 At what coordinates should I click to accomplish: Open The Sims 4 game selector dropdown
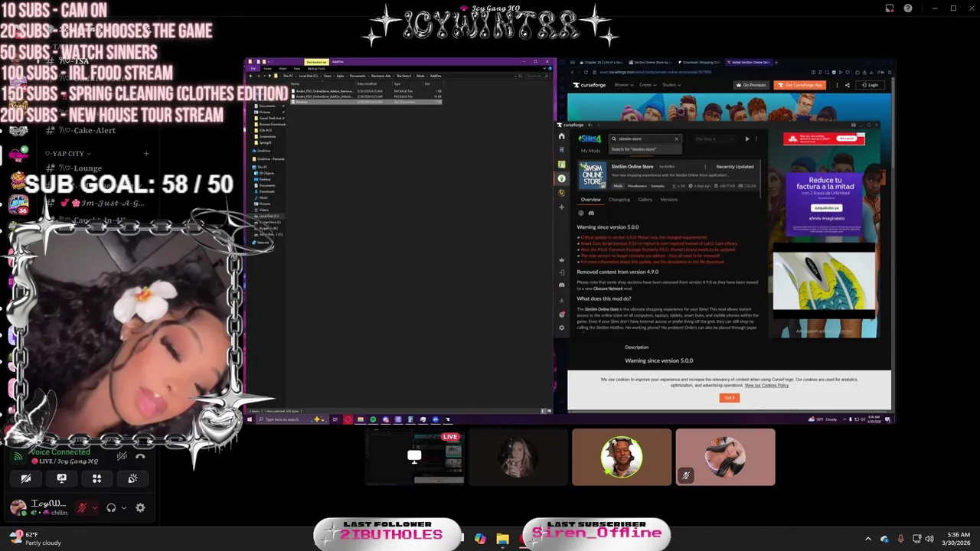[x=714, y=139]
